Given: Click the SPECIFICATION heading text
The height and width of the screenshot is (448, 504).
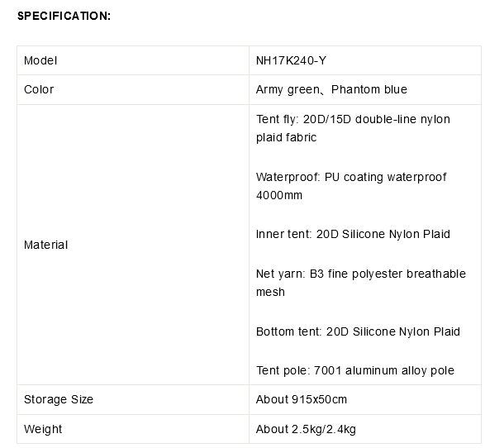Looking at the screenshot, I should [64, 17].
